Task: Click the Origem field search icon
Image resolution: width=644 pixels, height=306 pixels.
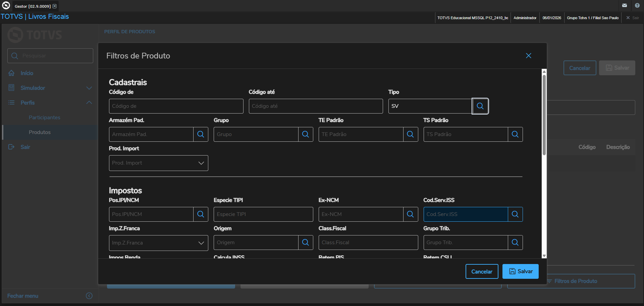Action: point(306,243)
